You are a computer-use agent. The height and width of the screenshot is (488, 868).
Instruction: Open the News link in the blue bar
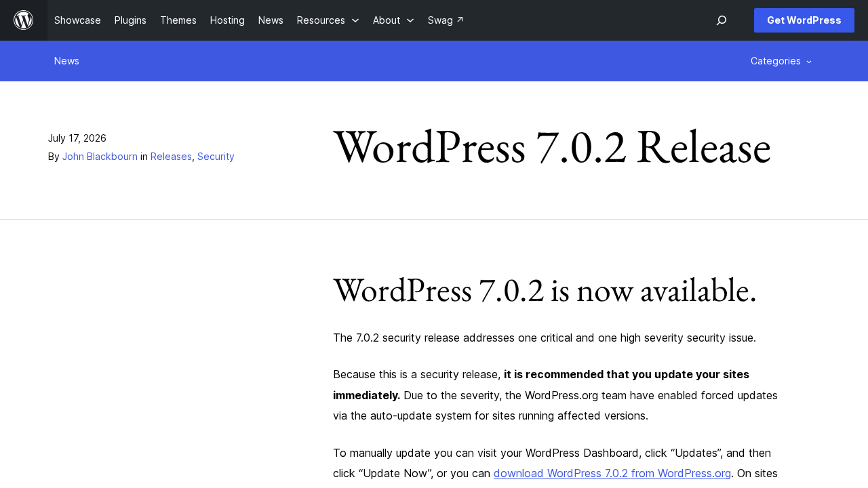point(66,61)
